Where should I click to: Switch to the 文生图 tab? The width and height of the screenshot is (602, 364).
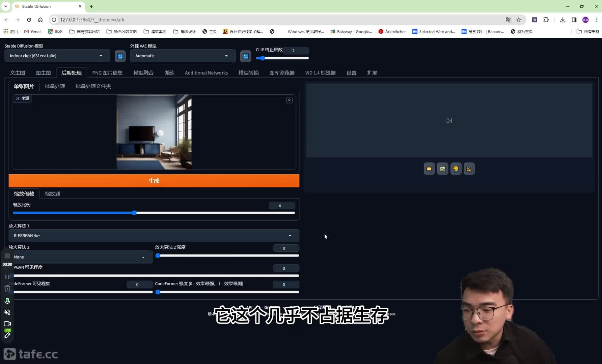(18, 73)
